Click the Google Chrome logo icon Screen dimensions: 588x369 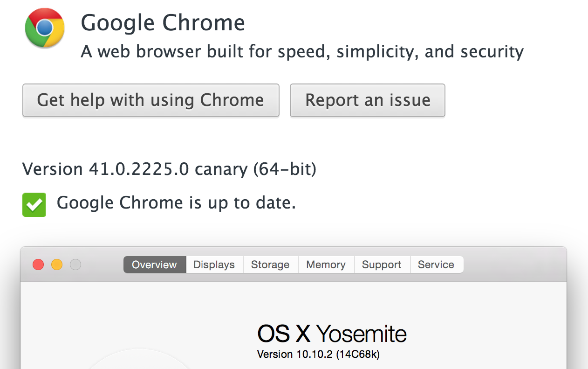(x=45, y=28)
